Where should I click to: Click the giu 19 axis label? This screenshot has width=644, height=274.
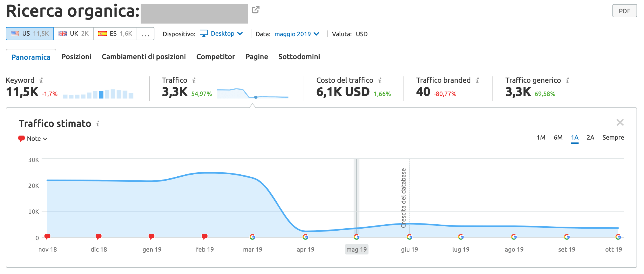pyautogui.click(x=410, y=249)
